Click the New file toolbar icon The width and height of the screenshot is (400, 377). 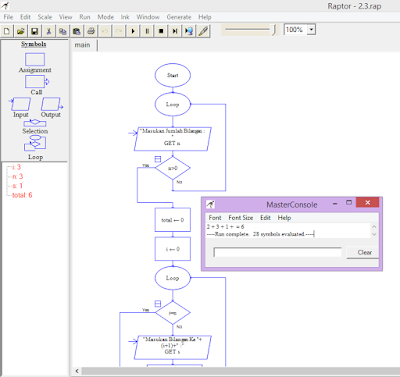(7, 31)
